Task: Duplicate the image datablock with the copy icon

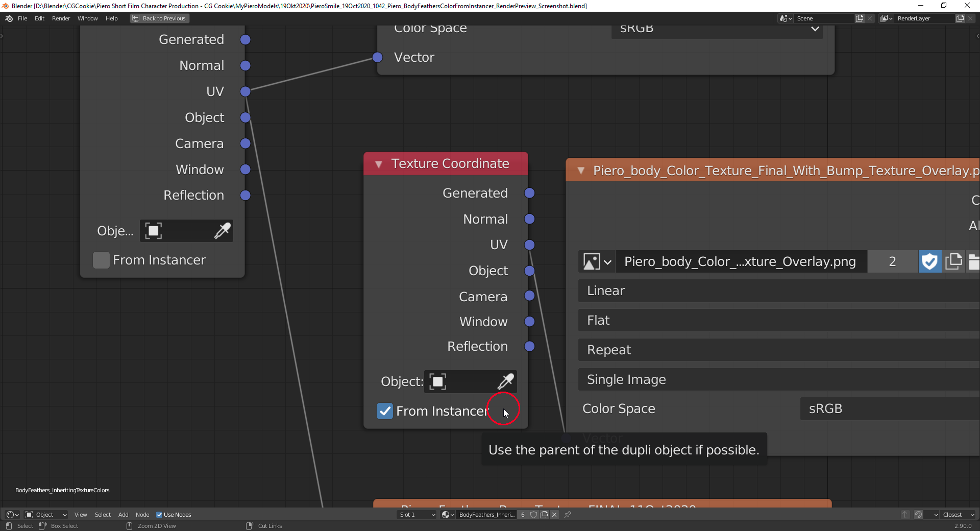Action: (x=953, y=261)
